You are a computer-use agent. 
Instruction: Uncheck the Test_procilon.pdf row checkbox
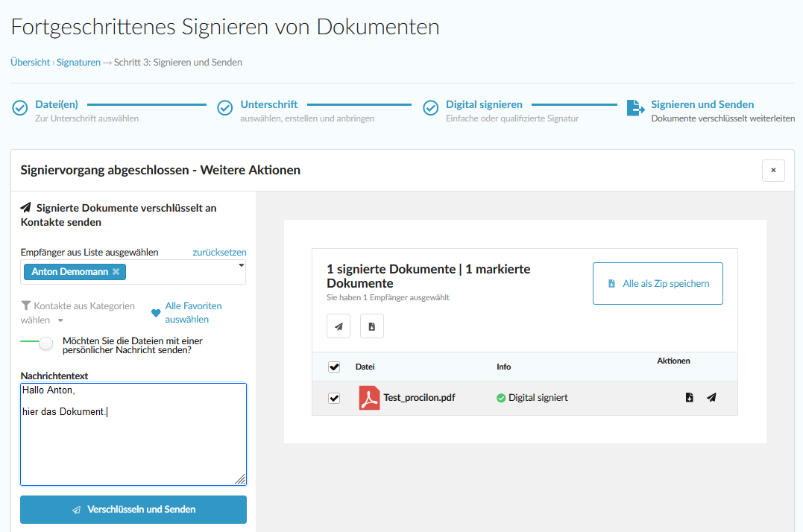click(334, 398)
